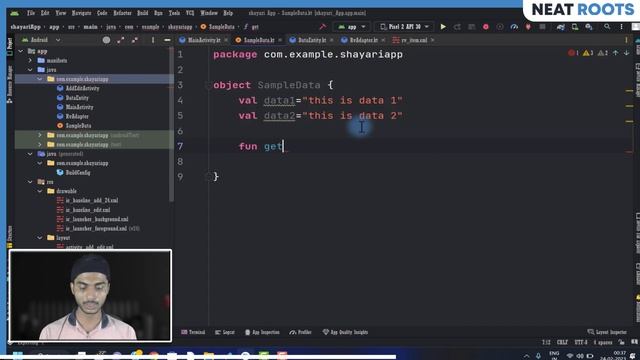
Task: Jump to previous highlighted error arrow
Action: tap(616, 53)
